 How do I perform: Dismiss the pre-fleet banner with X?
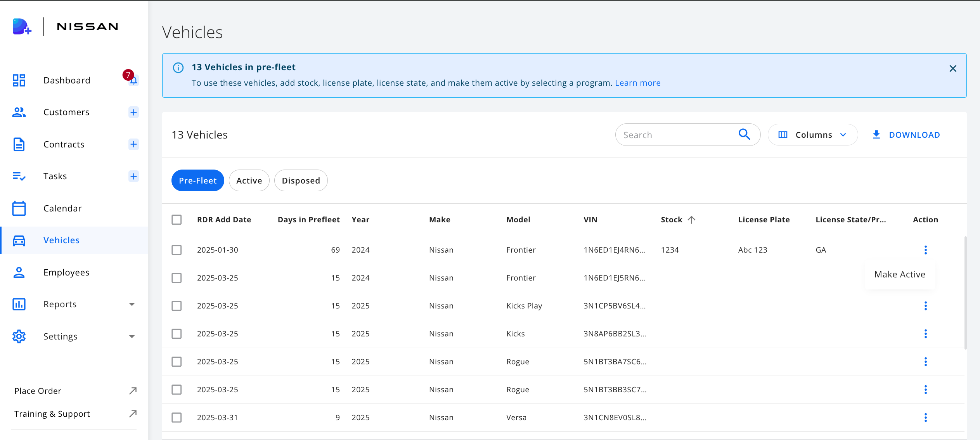(x=953, y=69)
